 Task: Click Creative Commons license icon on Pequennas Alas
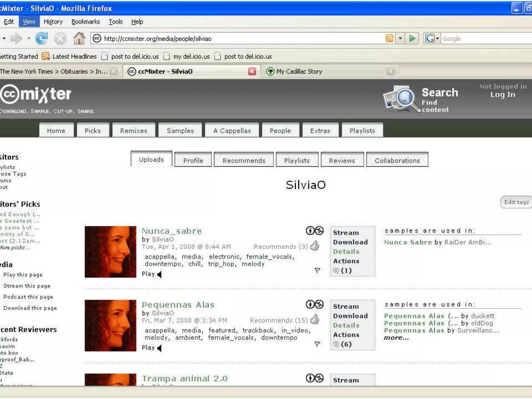(x=315, y=304)
